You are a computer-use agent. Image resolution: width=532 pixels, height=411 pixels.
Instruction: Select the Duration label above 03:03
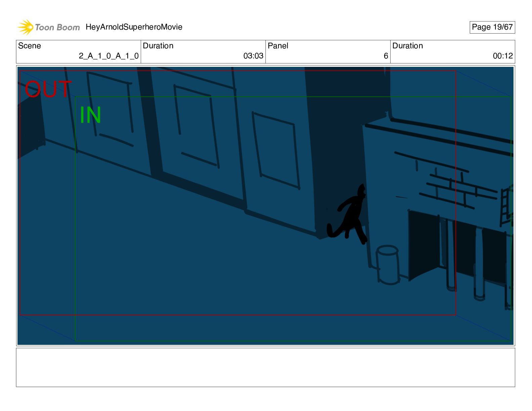pyautogui.click(x=158, y=46)
